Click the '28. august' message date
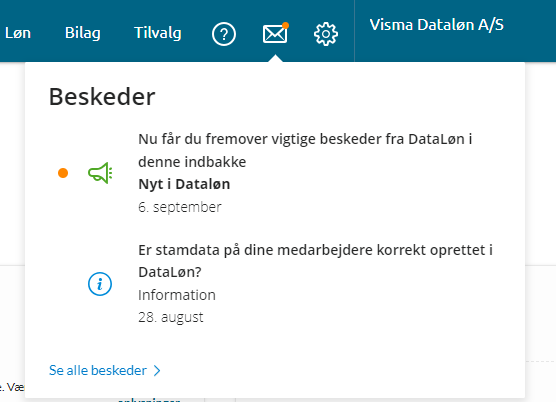Viewport: 556px width, 402px height. coord(171,317)
